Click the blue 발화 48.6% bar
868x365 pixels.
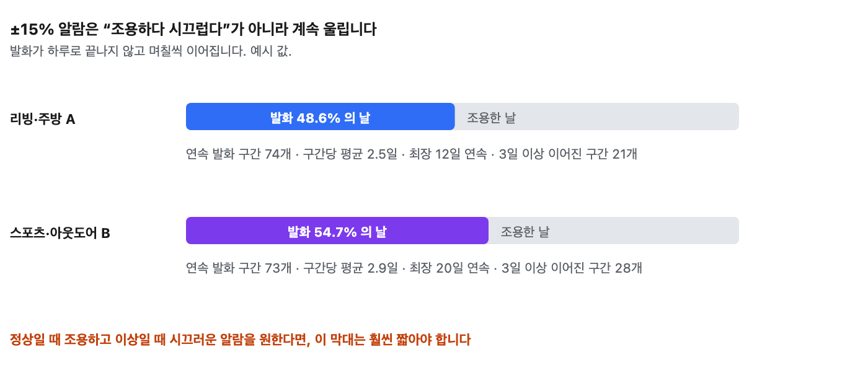pos(320,117)
